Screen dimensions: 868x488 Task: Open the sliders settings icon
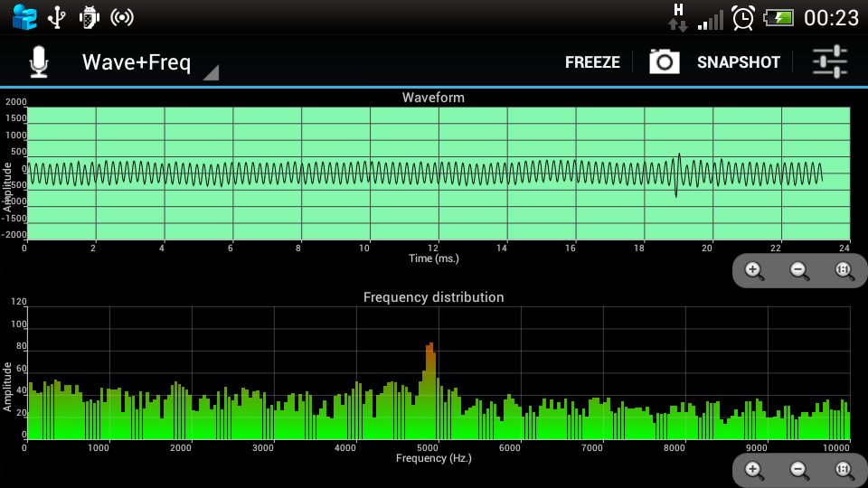pyautogui.click(x=829, y=61)
